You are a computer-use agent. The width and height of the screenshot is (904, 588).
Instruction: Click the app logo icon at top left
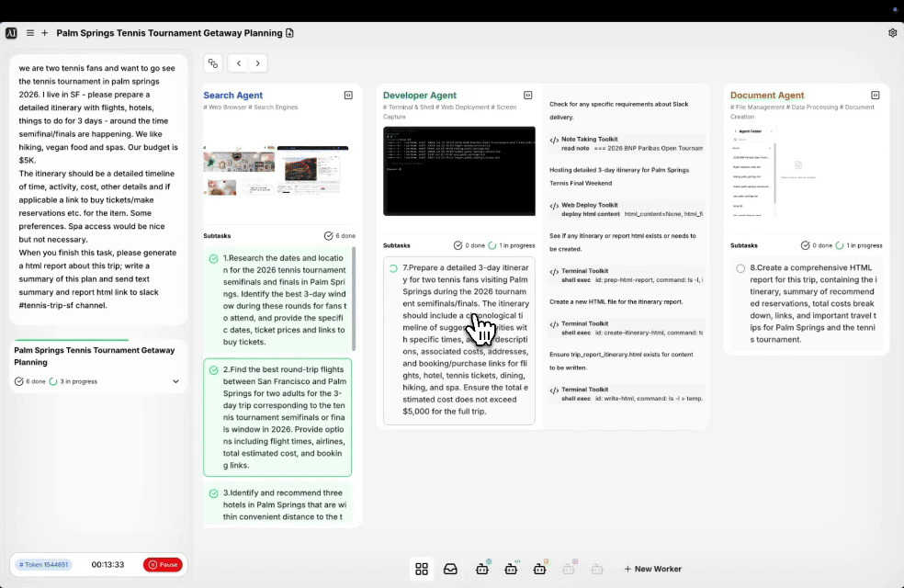[x=11, y=33]
